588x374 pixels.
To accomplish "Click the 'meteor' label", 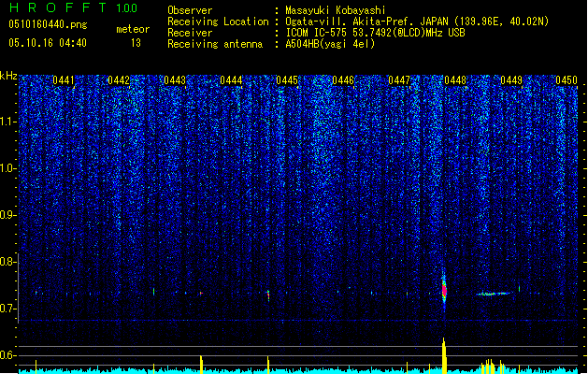I will coord(133,29).
